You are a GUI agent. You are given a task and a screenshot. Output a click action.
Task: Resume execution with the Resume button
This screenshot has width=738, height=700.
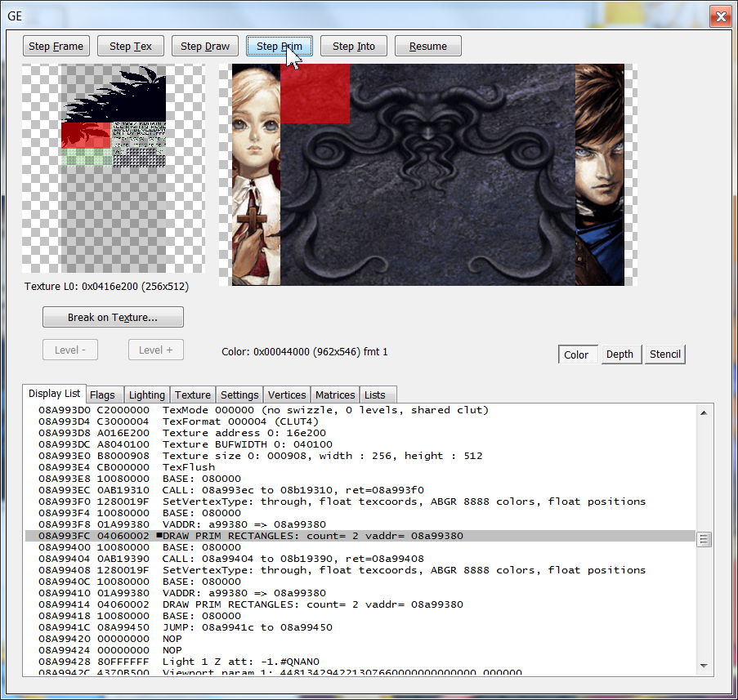(427, 47)
